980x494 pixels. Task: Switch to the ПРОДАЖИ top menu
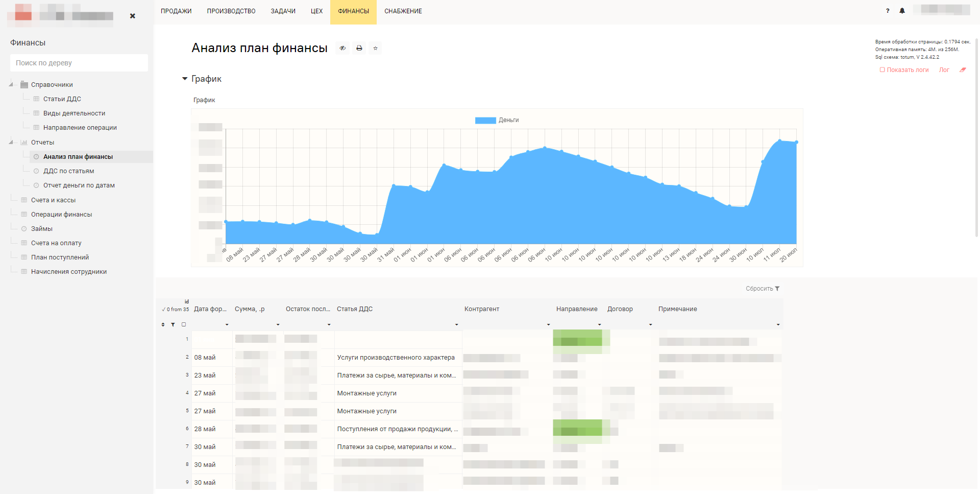[x=176, y=11]
